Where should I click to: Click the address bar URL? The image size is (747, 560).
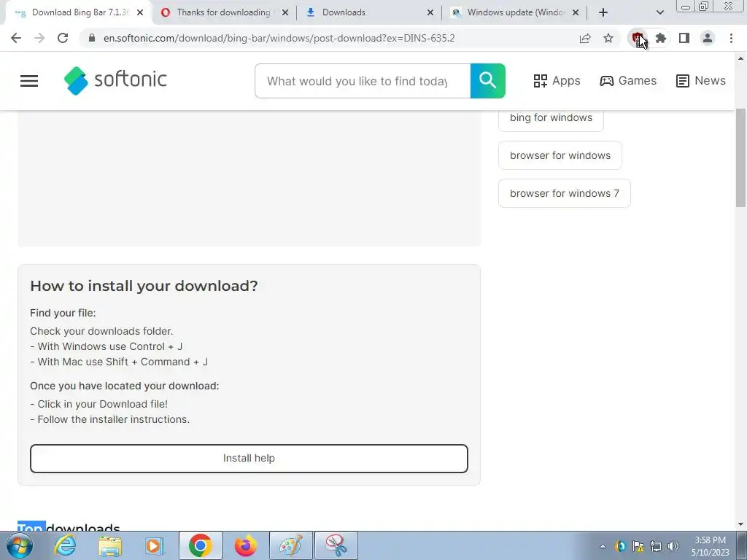coord(279,38)
